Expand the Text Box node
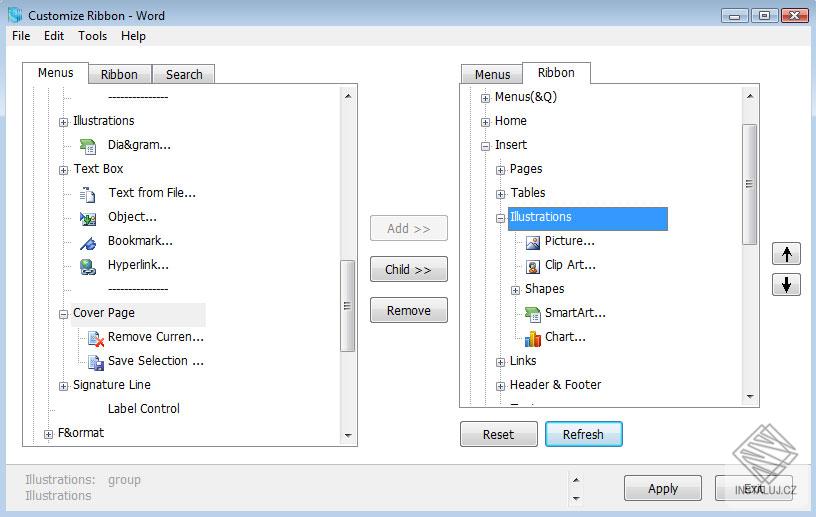 click(63, 170)
